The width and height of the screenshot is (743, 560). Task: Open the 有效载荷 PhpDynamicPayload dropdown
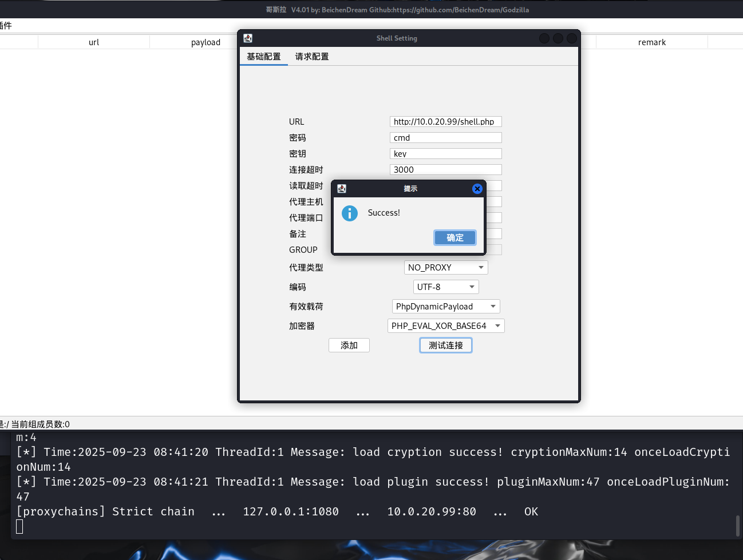446,307
